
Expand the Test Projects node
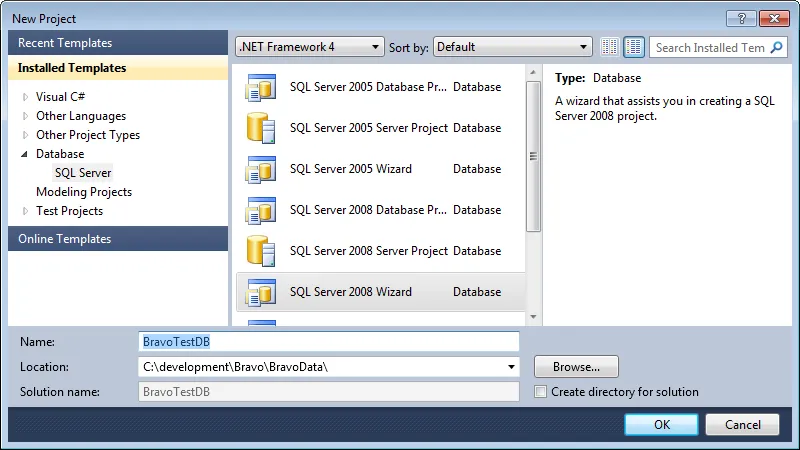(x=26, y=211)
